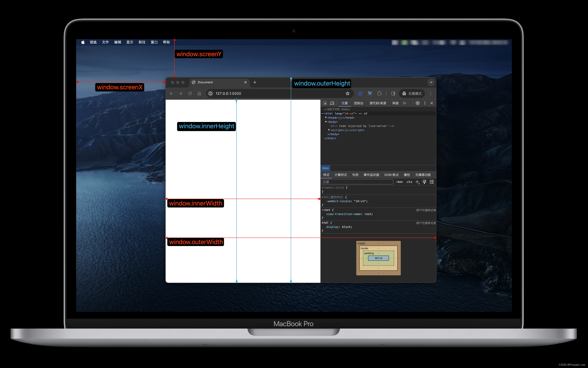The image size is (588, 368).
Task: Open the 帮助 menu
Action: [166, 42]
